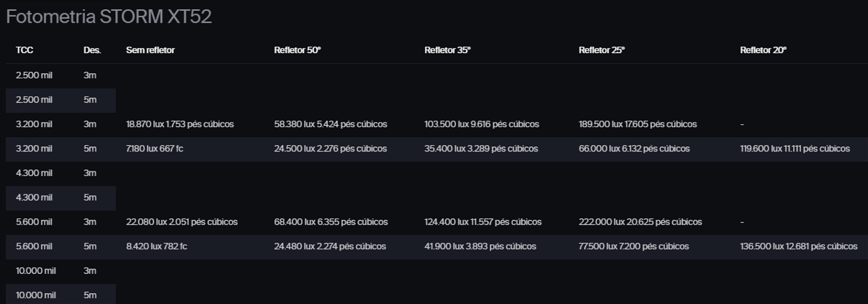Click the 66.000 lux value cell
The width and height of the screenshot is (868, 304).
pos(634,149)
